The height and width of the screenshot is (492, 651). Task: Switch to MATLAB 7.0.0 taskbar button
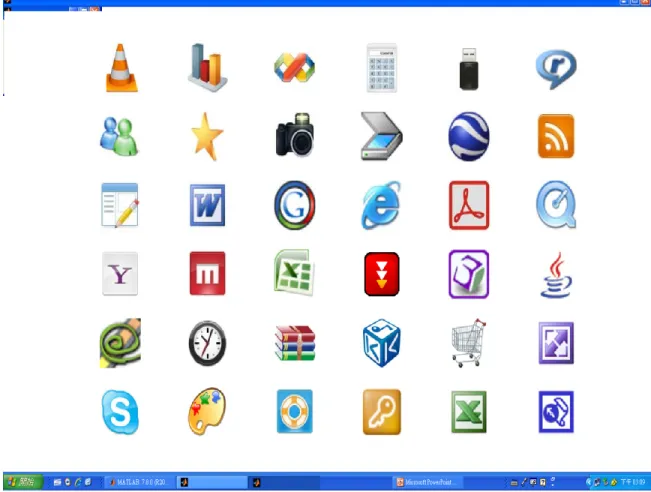[139, 482]
